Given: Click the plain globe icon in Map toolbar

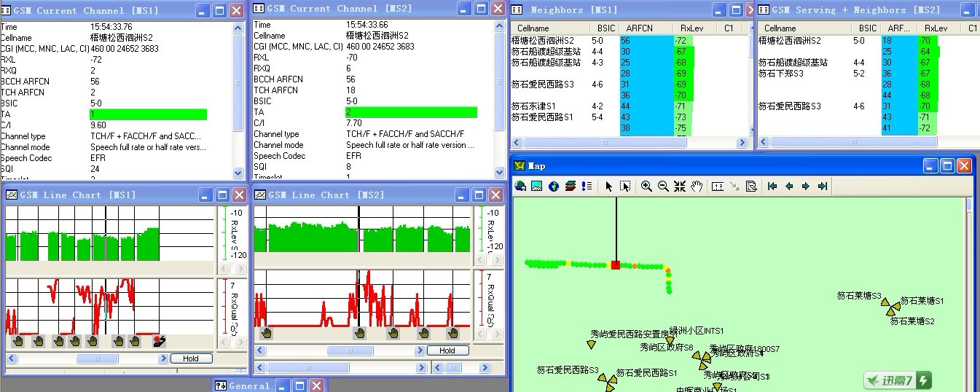Looking at the screenshot, I should [x=554, y=187].
